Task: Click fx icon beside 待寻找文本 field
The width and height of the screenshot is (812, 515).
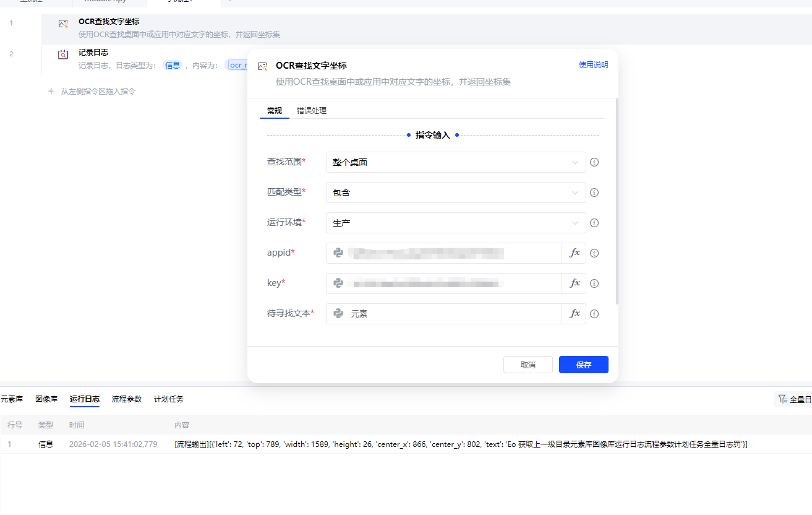Action: pyautogui.click(x=575, y=313)
